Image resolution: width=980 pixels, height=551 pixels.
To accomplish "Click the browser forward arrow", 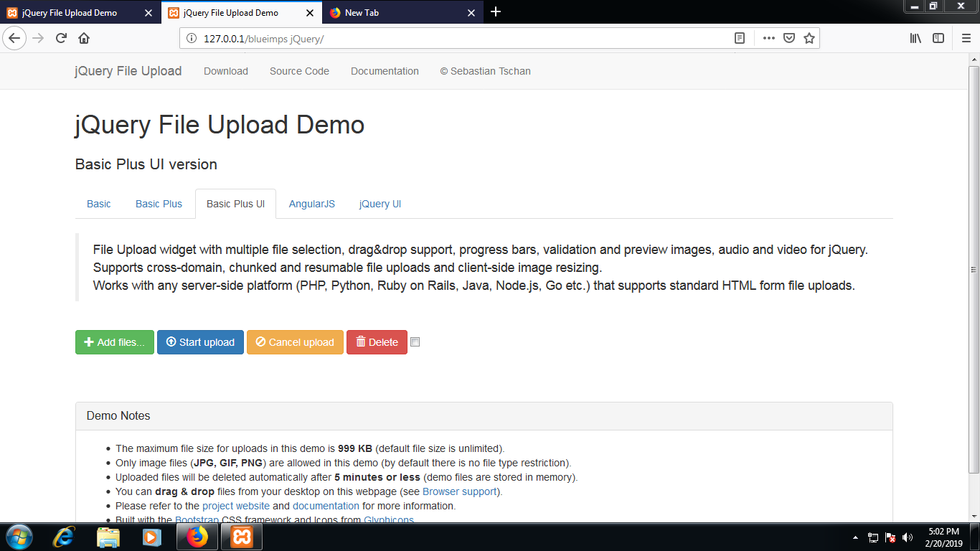I will 38,38.
